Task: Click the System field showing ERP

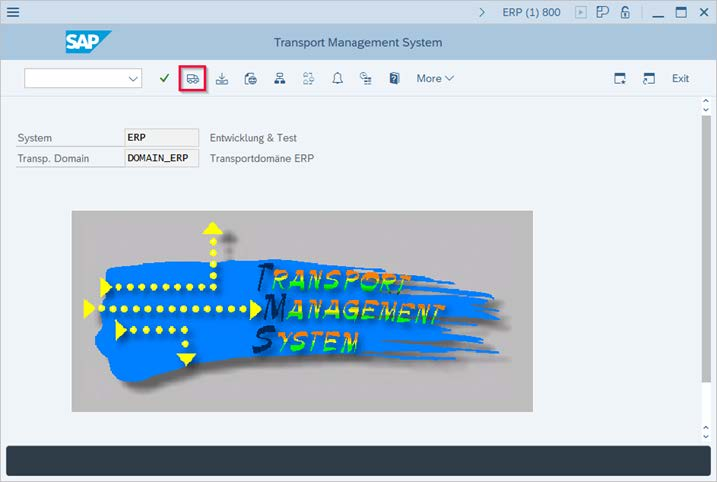Action: click(161, 138)
